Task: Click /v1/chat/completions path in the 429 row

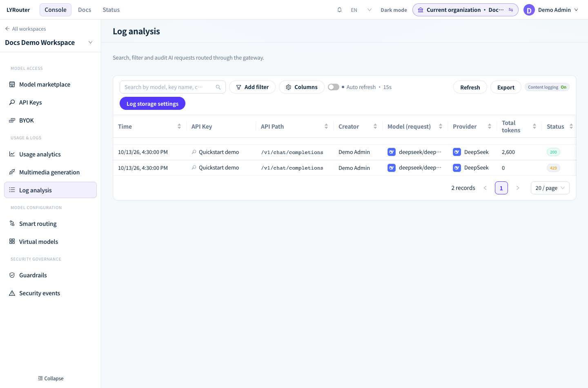Action: pyautogui.click(x=292, y=168)
